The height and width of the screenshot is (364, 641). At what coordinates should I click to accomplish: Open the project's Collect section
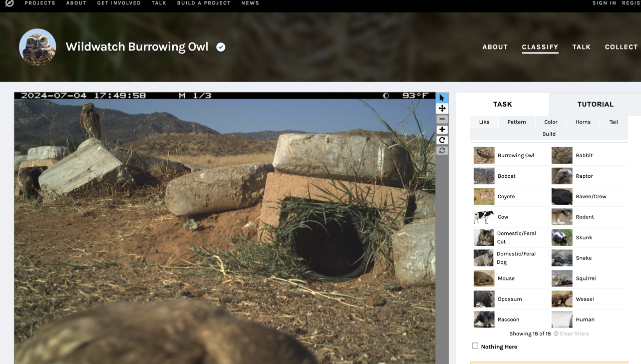621,47
